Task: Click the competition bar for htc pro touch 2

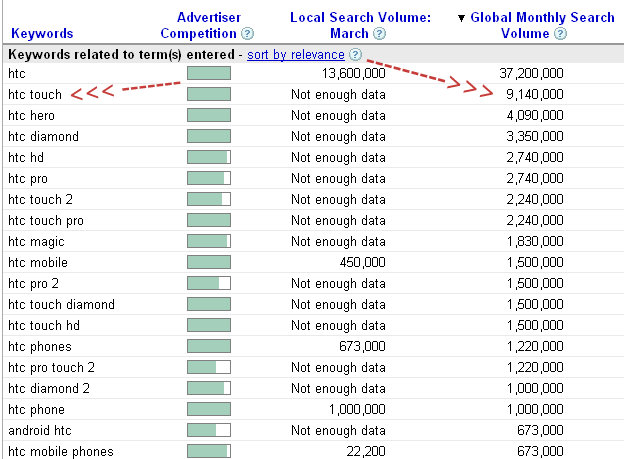Action: click(209, 367)
